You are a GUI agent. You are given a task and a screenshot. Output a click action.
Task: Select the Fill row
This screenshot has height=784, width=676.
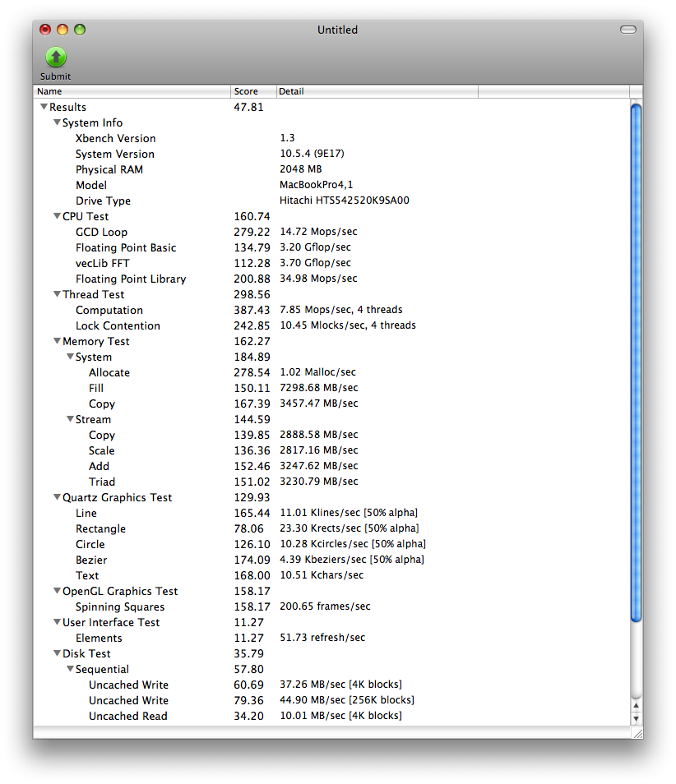click(331, 388)
